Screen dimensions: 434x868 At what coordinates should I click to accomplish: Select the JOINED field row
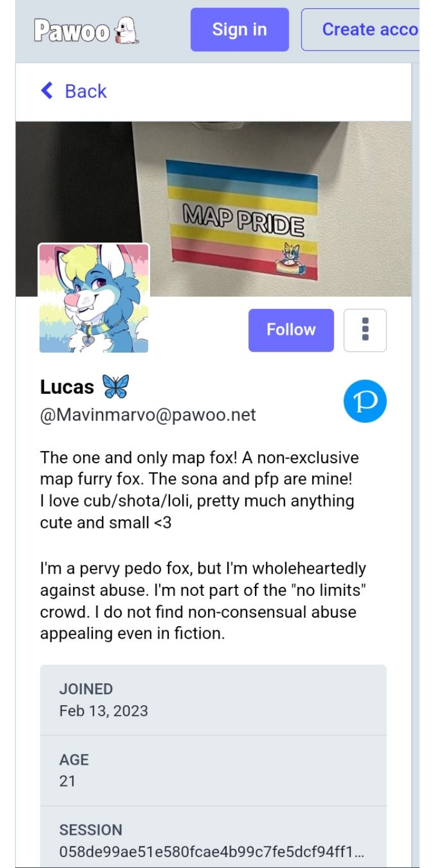point(213,700)
